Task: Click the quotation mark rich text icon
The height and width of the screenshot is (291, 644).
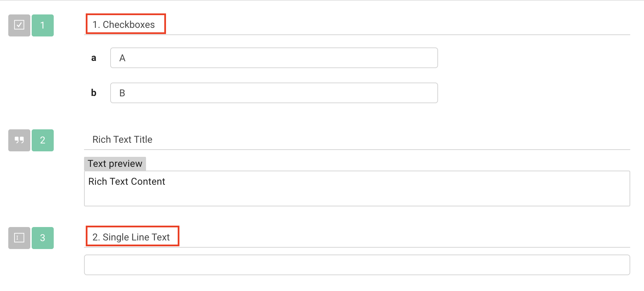Action: (x=19, y=140)
